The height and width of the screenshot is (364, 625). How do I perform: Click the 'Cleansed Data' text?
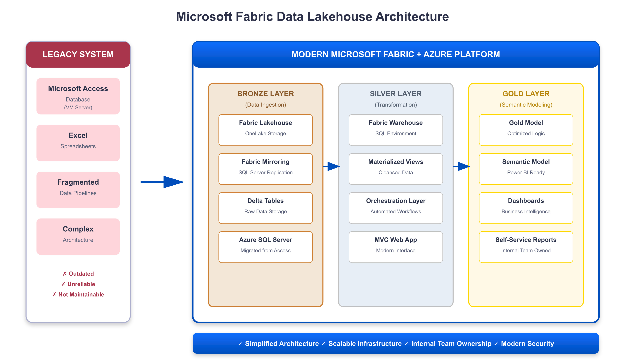pos(396,173)
